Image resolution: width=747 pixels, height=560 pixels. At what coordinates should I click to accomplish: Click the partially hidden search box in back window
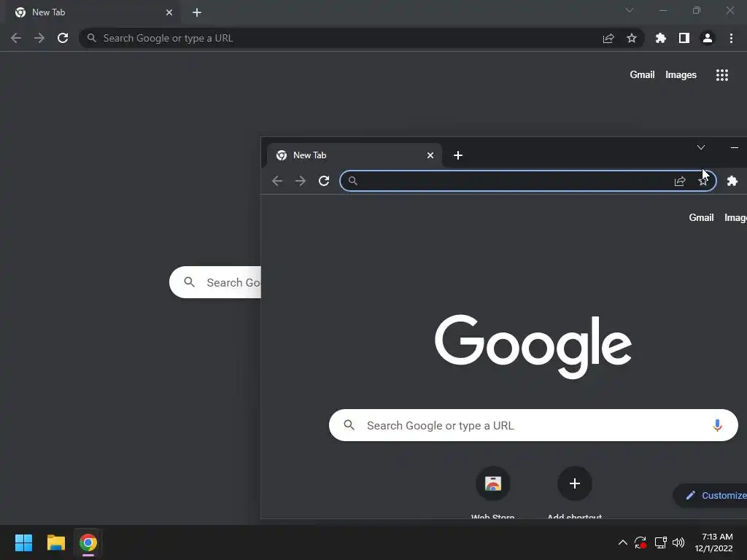tap(215, 282)
